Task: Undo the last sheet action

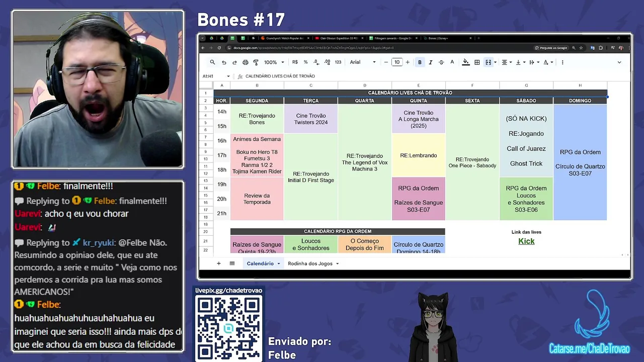Action: click(224, 62)
